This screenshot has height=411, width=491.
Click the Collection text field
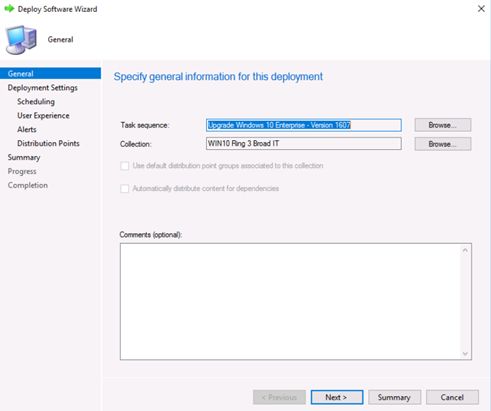(x=304, y=144)
